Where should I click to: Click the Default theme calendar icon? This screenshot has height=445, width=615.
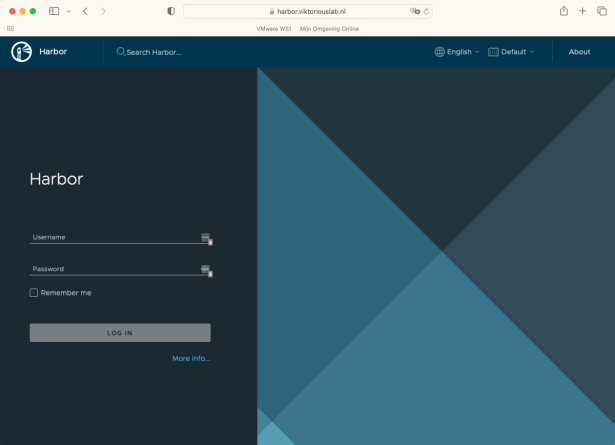(493, 52)
